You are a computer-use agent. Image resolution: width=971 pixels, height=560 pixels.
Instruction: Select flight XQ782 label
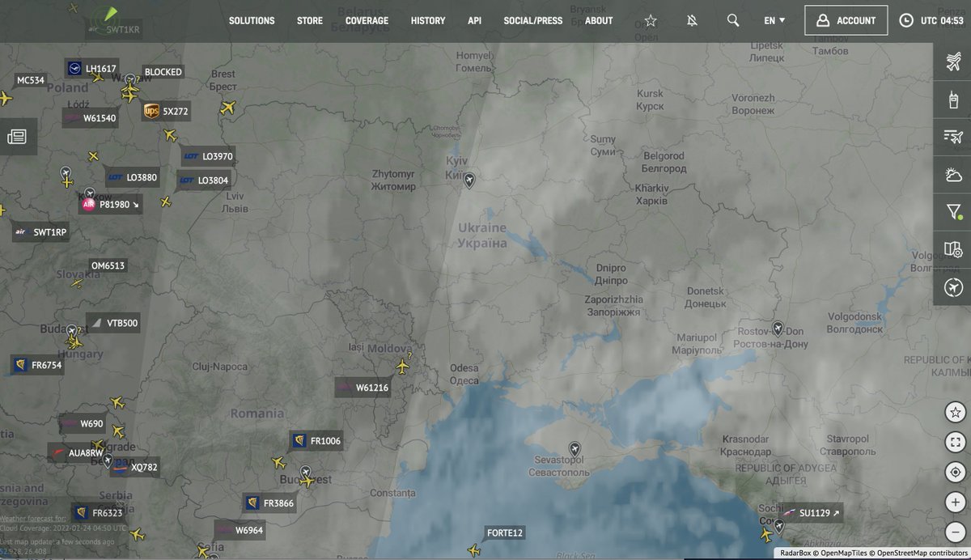pos(135,467)
